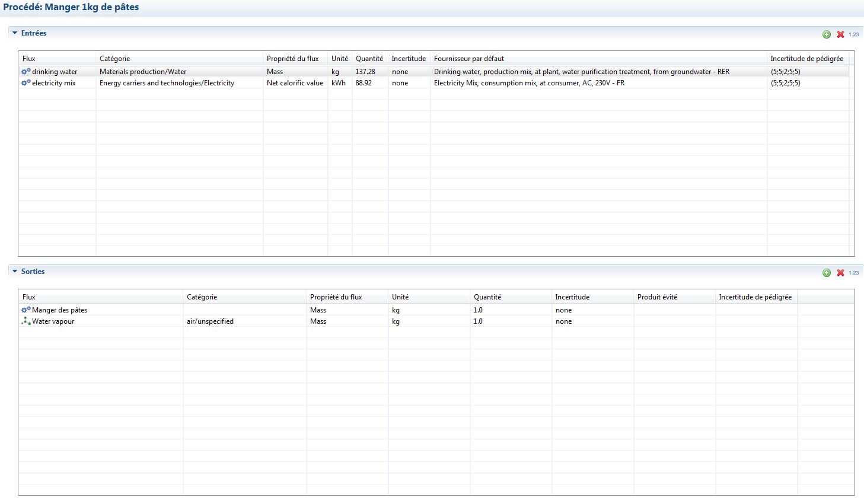Click Mass property cell of Water vapour
This screenshot has height=504, width=864.
point(347,321)
